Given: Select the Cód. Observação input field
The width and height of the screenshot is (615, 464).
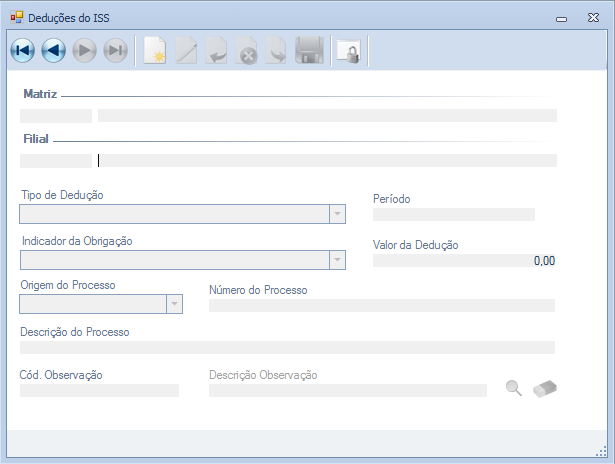Looking at the screenshot, I should point(99,390).
